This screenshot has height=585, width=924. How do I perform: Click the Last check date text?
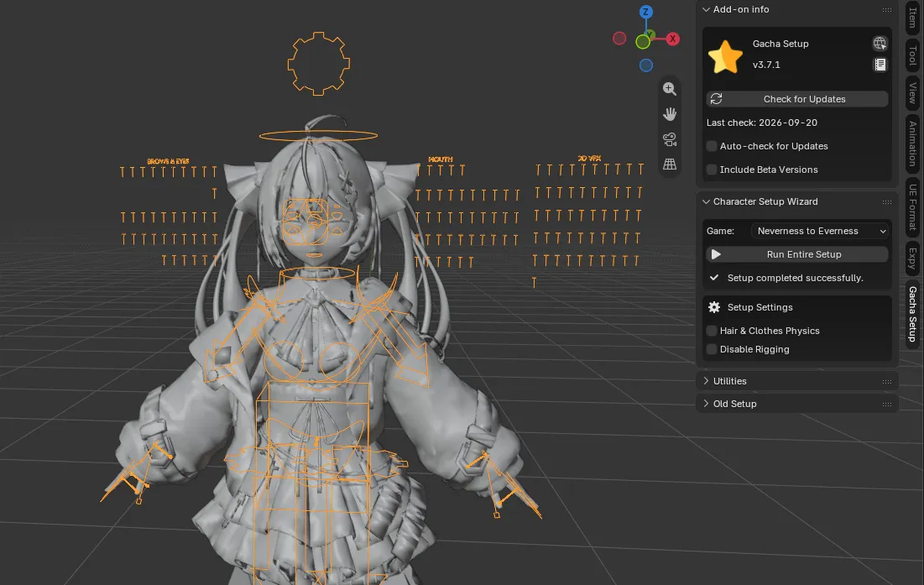762,123
